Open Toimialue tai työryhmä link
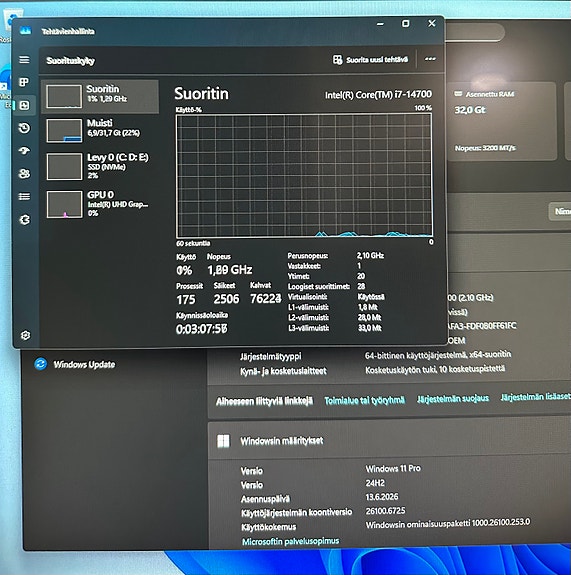Image resolution: width=571 pixels, height=575 pixels. point(365,400)
